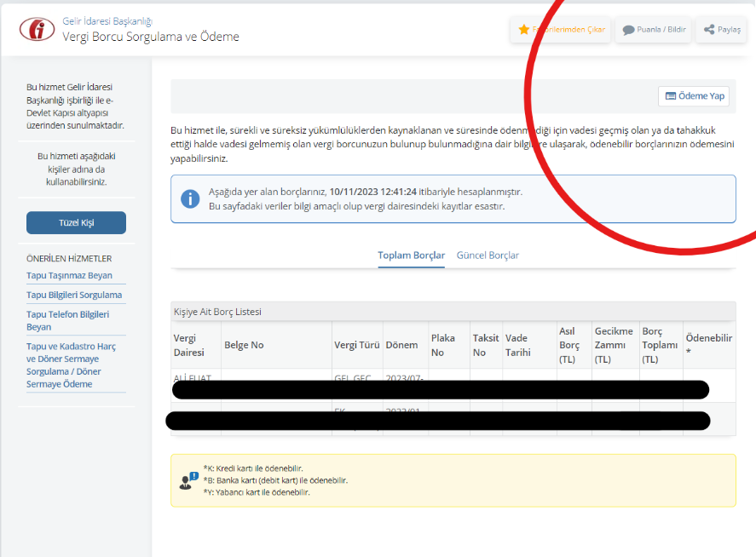
Task: Switch to the Güncel Borçlar tab
Action: pyautogui.click(x=488, y=256)
